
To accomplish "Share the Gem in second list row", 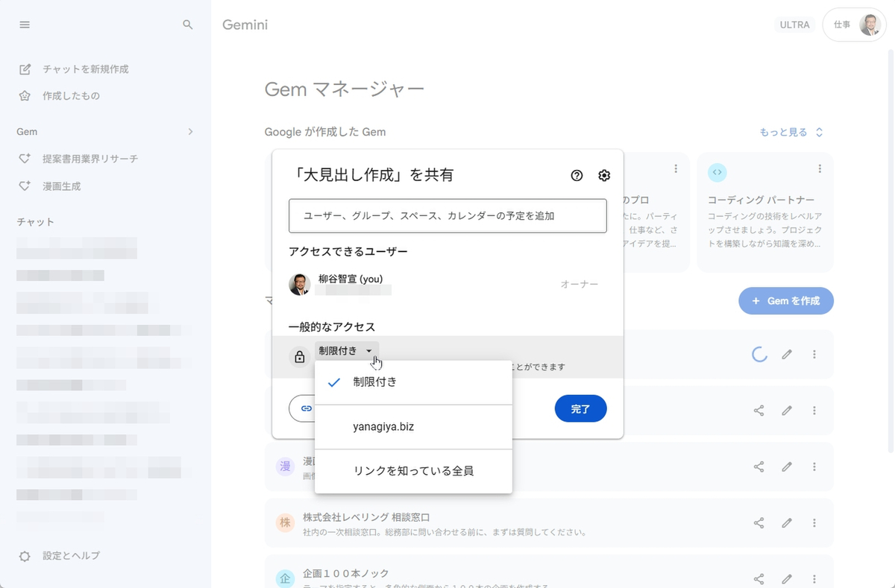I will 759,411.
